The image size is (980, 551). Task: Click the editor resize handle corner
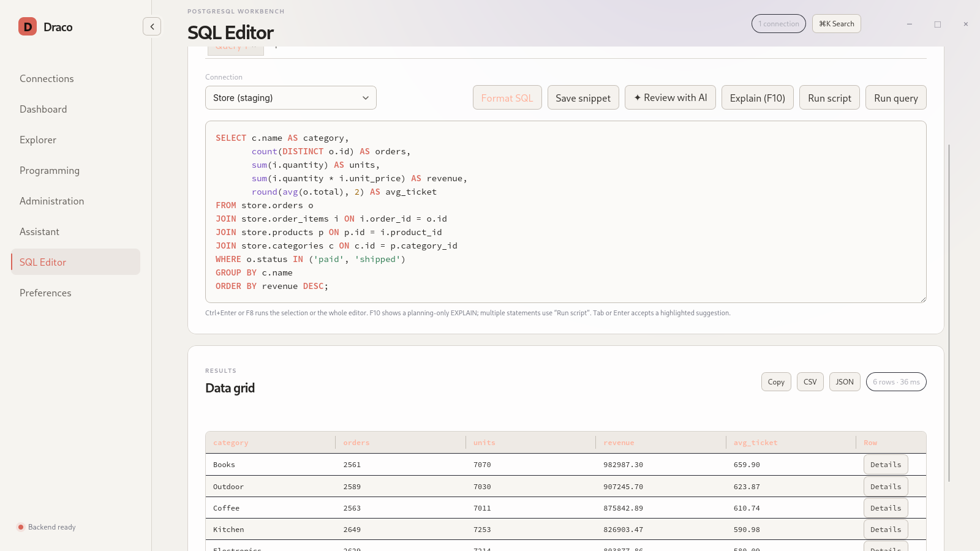coord(922,299)
